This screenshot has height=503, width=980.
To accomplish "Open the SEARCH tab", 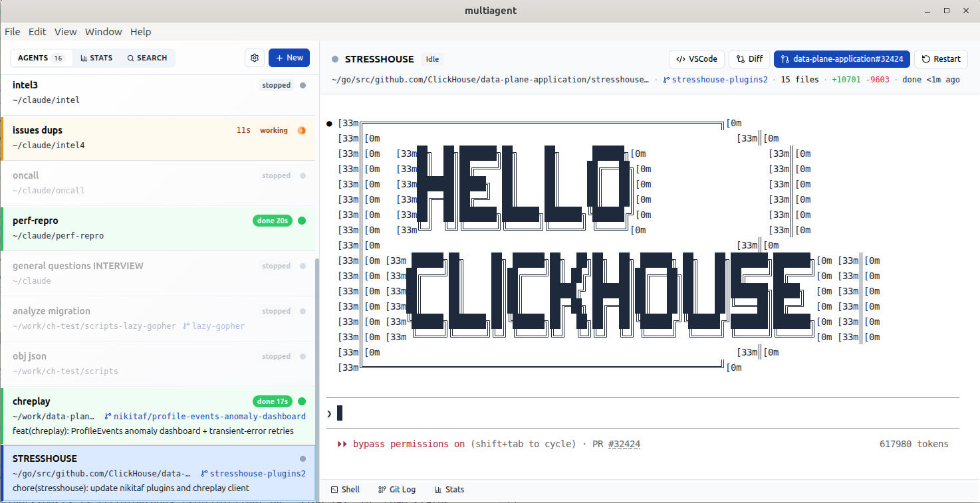I will pyautogui.click(x=148, y=58).
